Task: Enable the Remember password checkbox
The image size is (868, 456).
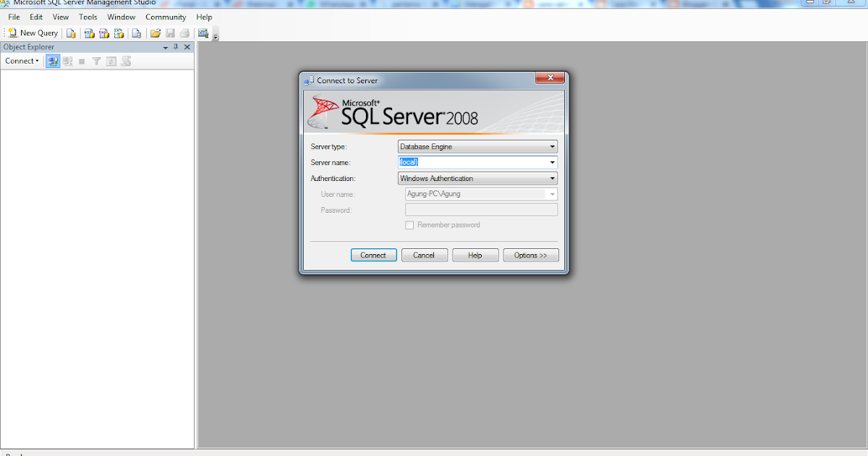Action: 409,225
